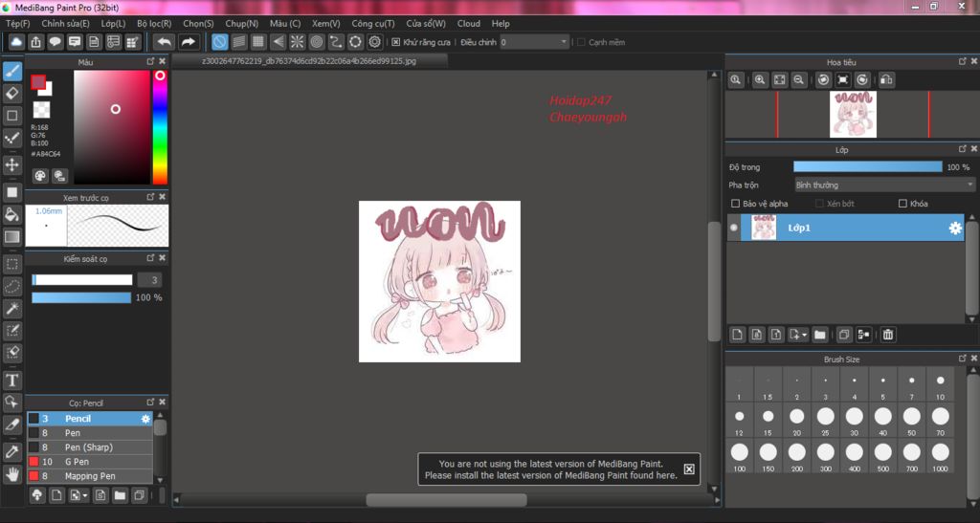Open the add-brush dropdown in brush panel
This screenshot has width=980, height=523.
pos(85,495)
